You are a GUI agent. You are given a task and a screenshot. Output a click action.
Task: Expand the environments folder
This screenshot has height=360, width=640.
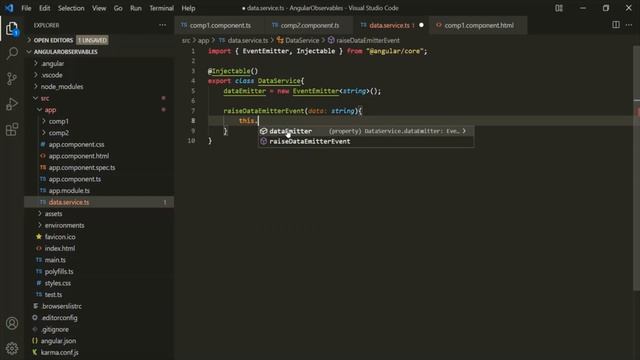(64, 225)
